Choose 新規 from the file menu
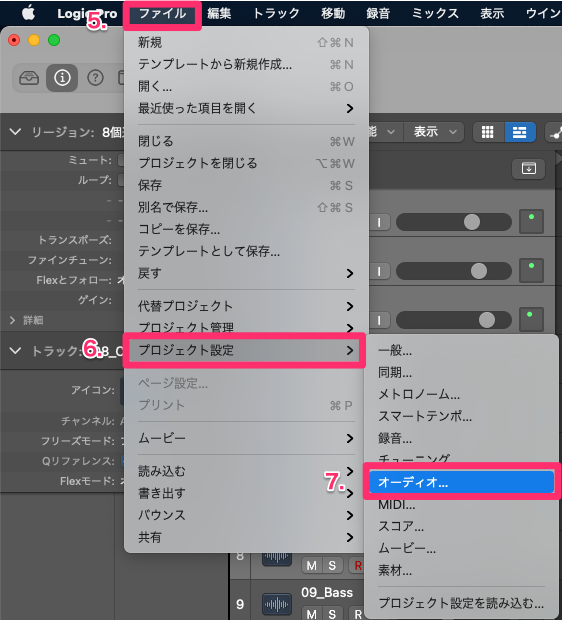 click(246, 42)
